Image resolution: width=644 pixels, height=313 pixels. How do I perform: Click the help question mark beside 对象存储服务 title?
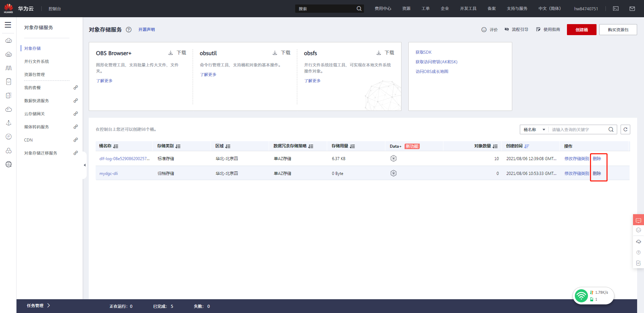point(129,30)
